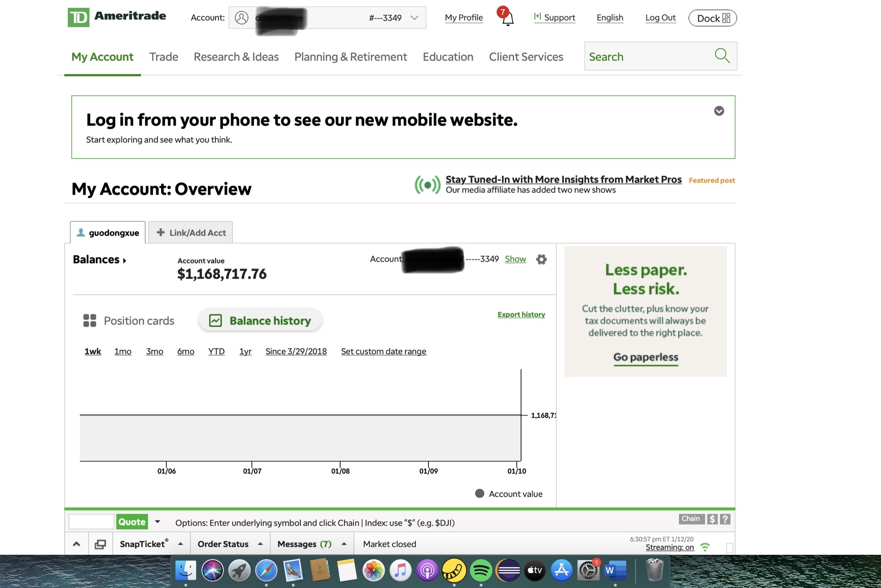This screenshot has height=588, width=881.
Task: Click the My Profile link
Action: click(464, 18)
